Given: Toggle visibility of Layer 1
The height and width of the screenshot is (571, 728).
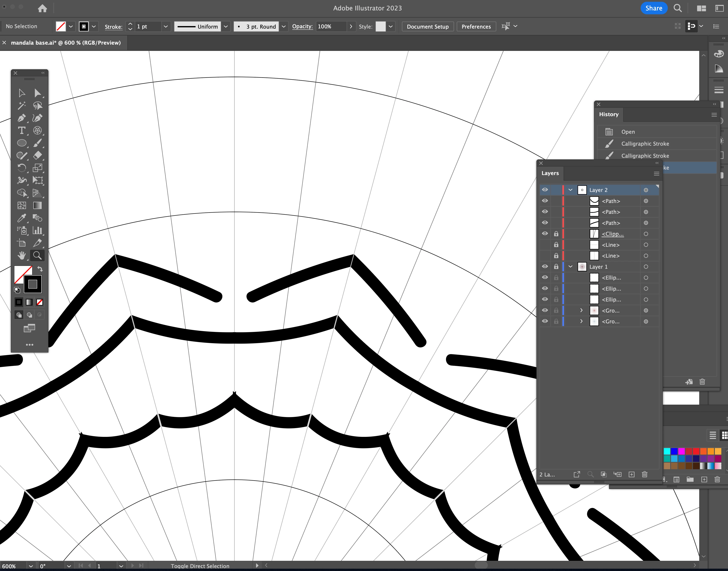Looking at the screenshot, I should 545,267.
